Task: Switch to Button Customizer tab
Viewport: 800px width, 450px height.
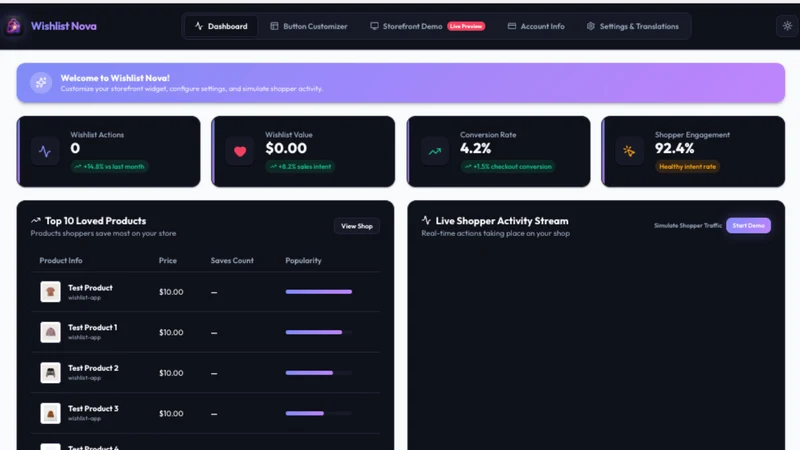Action: 309,26
